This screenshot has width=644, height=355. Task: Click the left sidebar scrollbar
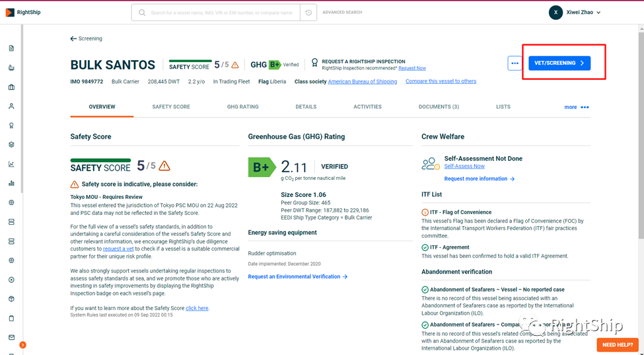pos(21,109)
